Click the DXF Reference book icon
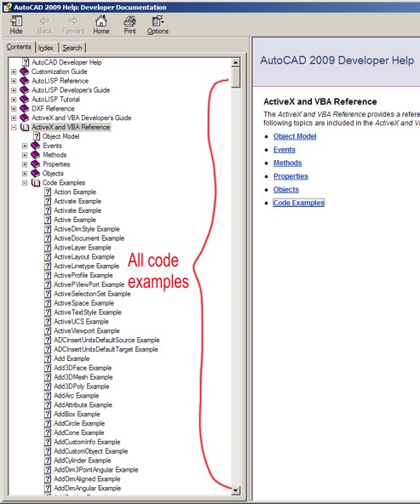420x504 pixels. (25, 109)
